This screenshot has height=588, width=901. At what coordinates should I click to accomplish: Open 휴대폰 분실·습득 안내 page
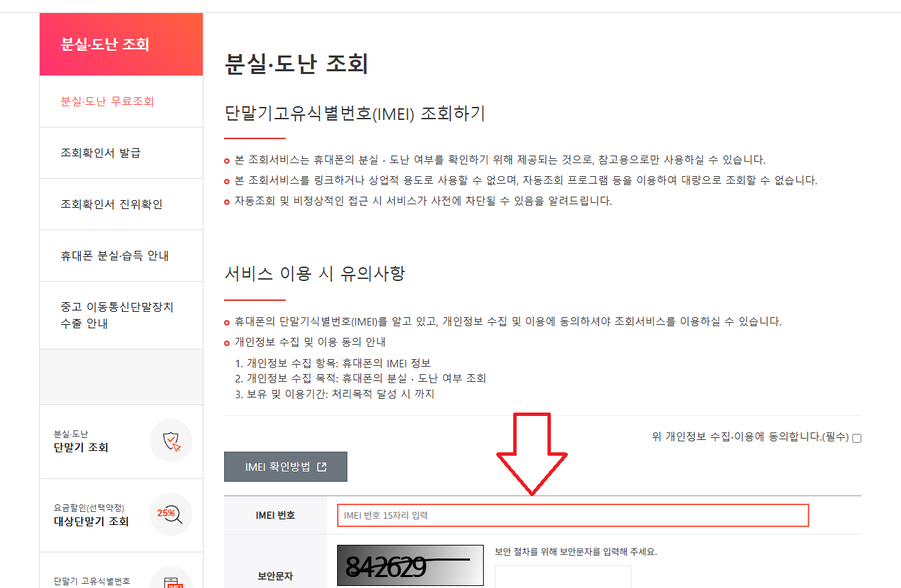click(x=114, y=256)
